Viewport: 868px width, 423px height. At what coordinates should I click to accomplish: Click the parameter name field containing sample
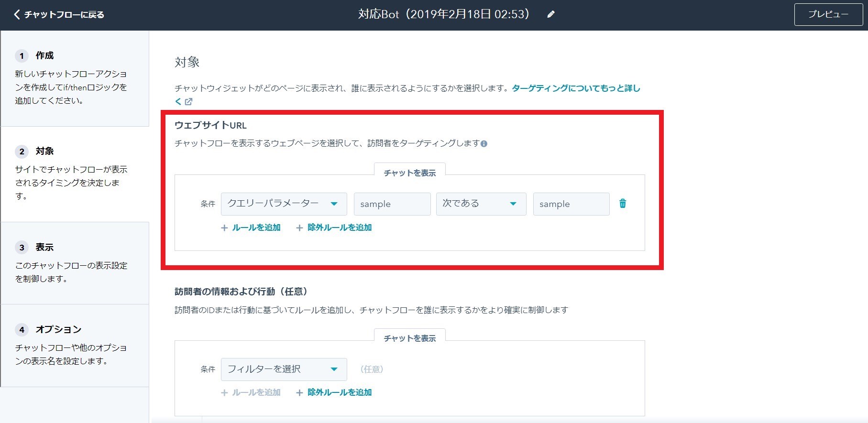point(392,204)
